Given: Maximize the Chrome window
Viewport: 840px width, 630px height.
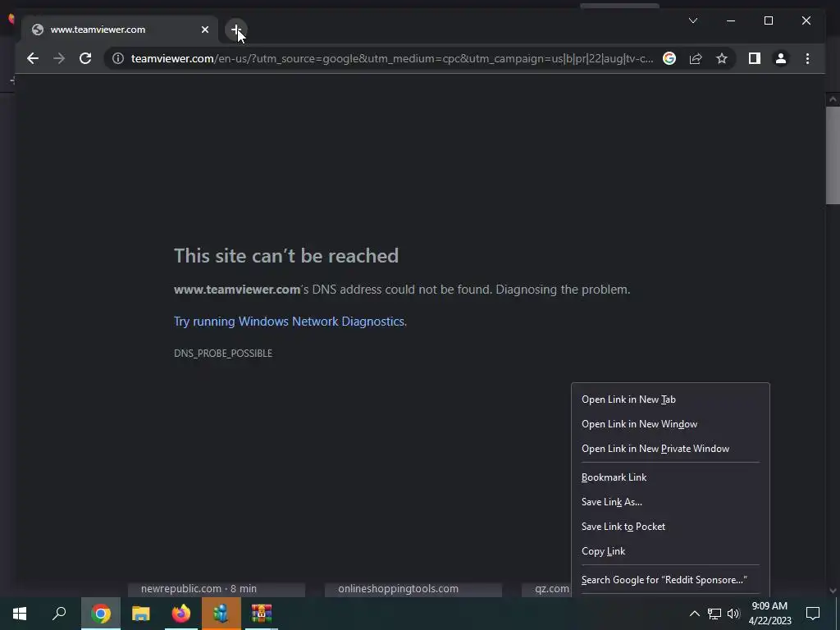Looking at the screenshot, I should click(768, 21).
